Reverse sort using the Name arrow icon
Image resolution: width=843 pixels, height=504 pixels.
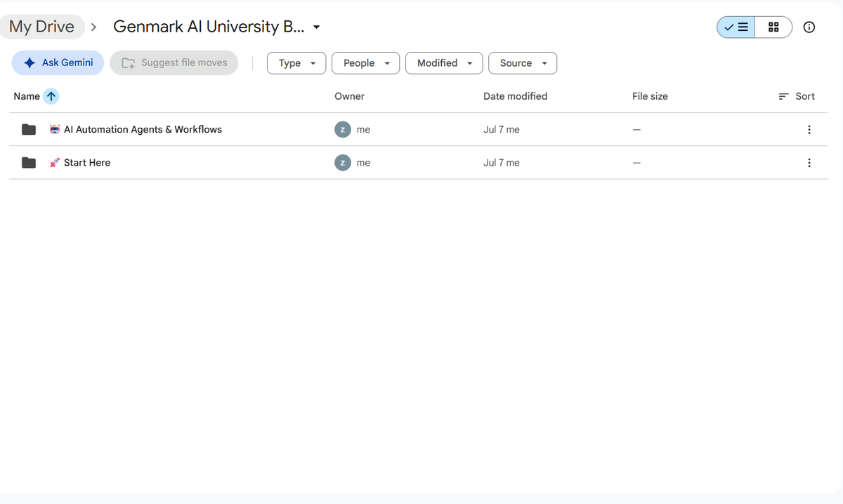click(x=51, y=96)
